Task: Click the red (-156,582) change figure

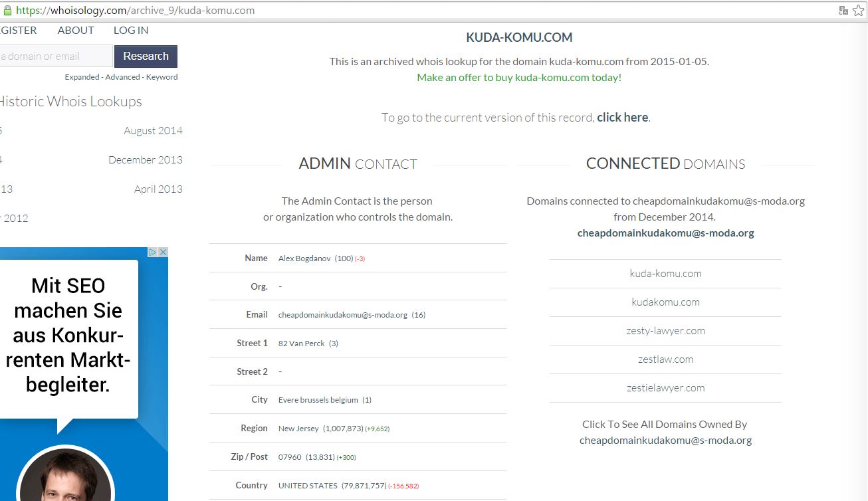Action: (x=403, y=486)
